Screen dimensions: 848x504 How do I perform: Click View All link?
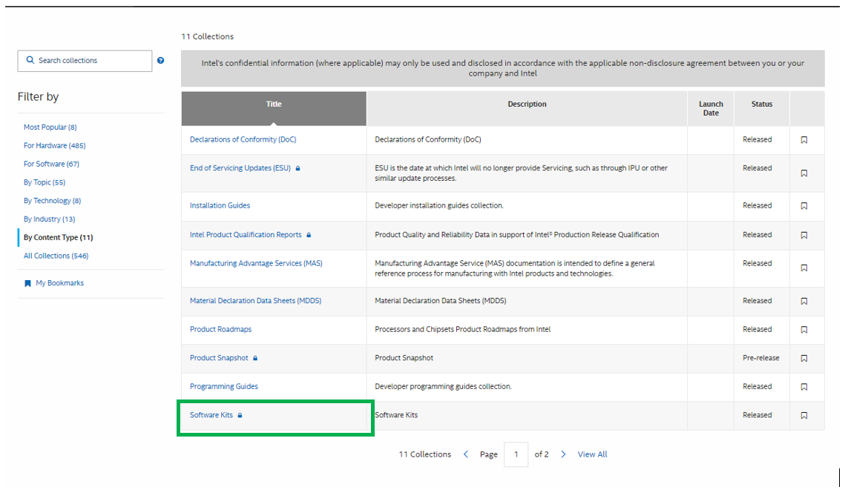(592, 454)
